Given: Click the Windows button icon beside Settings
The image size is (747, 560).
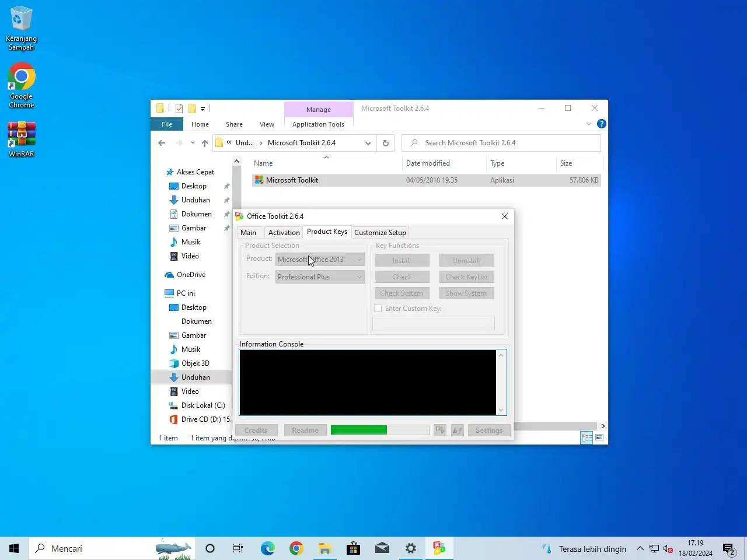Looking at the screenshot, I should [x=458, y=430].
